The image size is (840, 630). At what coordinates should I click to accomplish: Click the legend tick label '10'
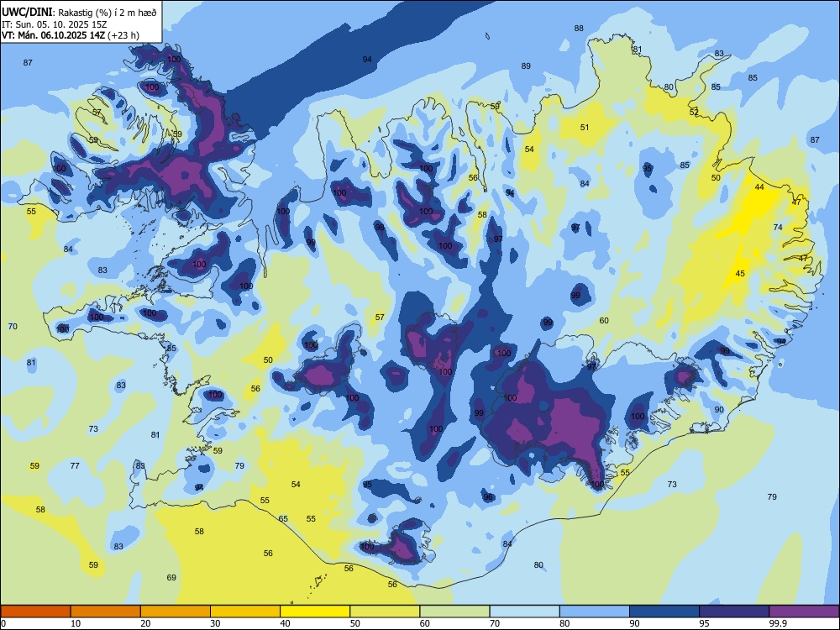(x=76, y=623)
